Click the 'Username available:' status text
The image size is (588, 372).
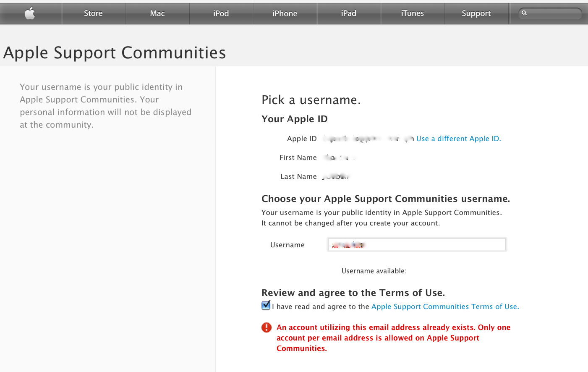point(374,271)
